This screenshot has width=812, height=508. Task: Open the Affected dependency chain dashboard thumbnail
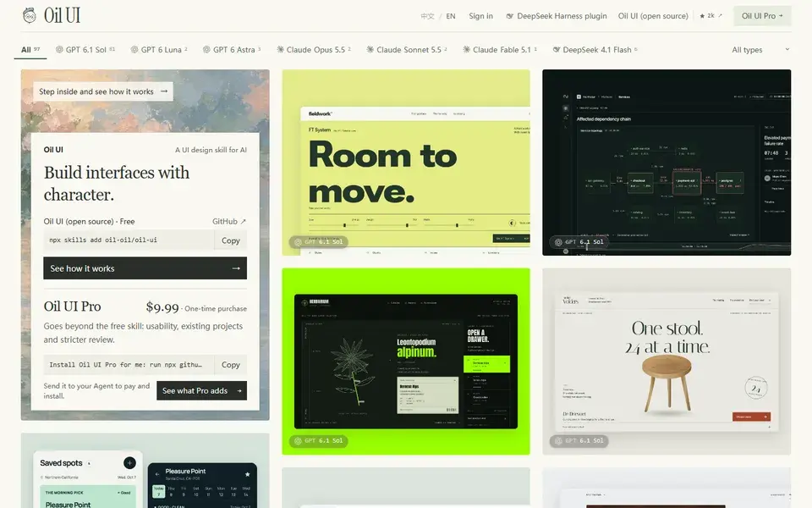click(x=667, y=163)
